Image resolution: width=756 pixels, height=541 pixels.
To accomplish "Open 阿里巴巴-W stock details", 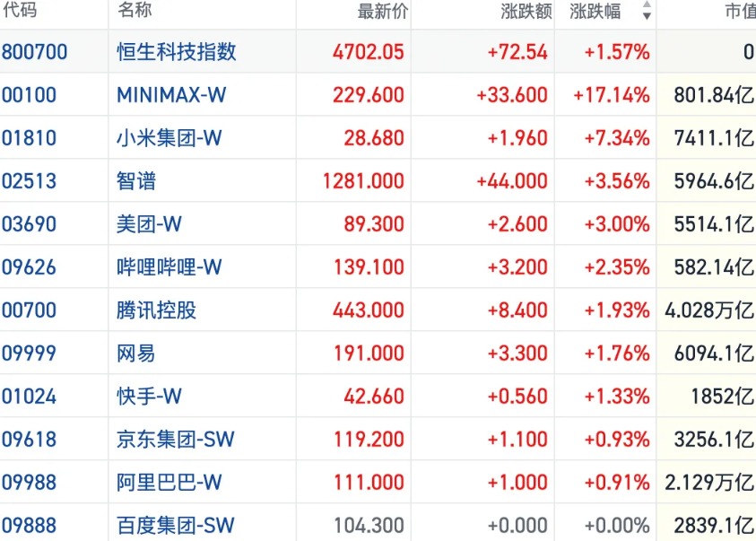I will (169, 482).
